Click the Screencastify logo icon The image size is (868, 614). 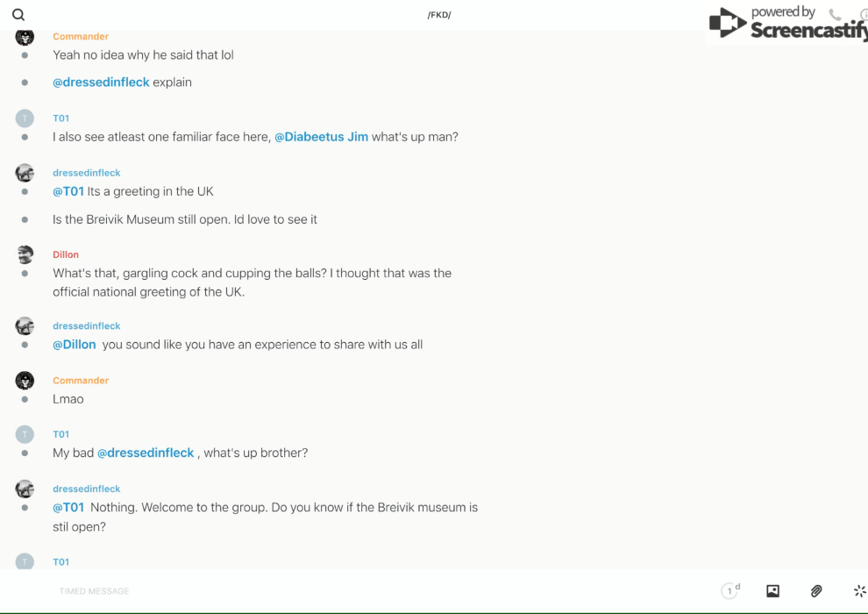tap(728, 23)
